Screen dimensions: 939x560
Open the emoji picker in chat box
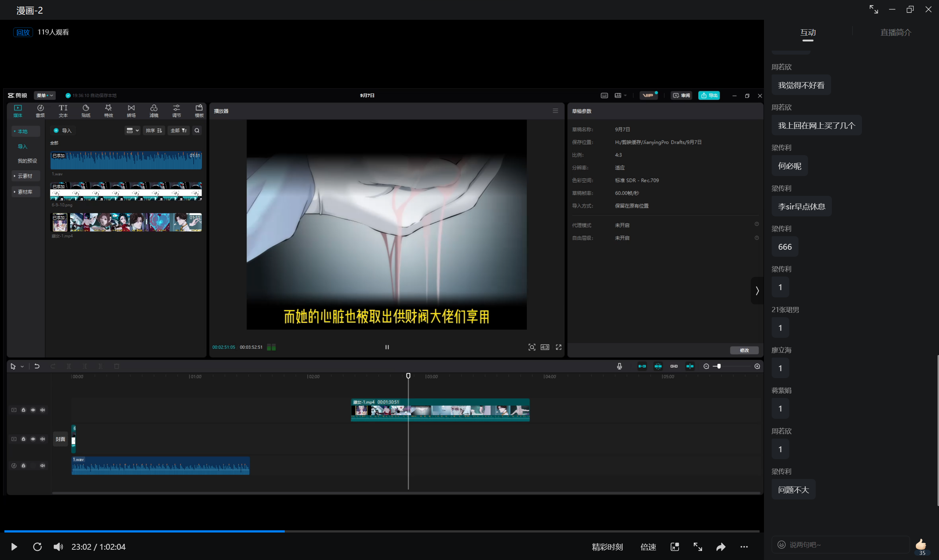coord(781,545)
